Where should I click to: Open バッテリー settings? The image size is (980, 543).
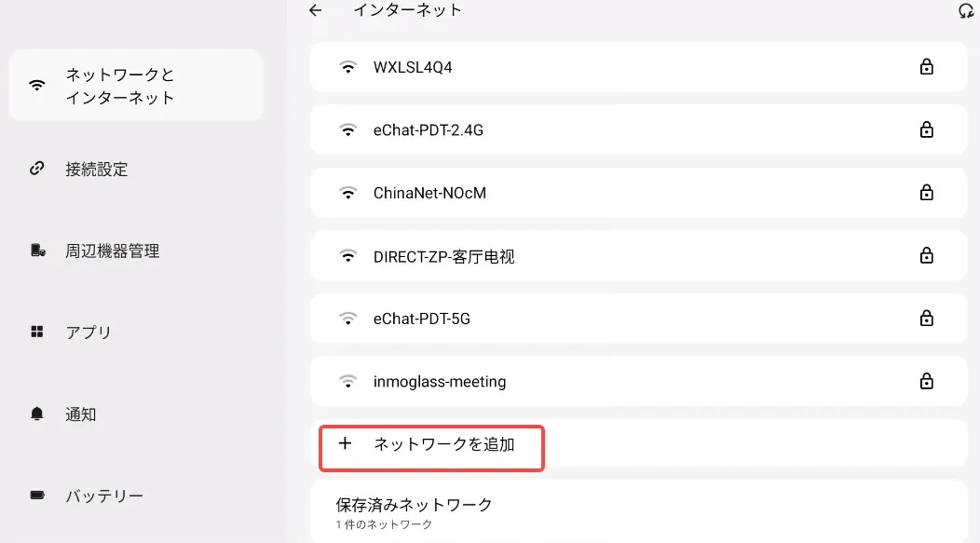click(x=104, y=495)
